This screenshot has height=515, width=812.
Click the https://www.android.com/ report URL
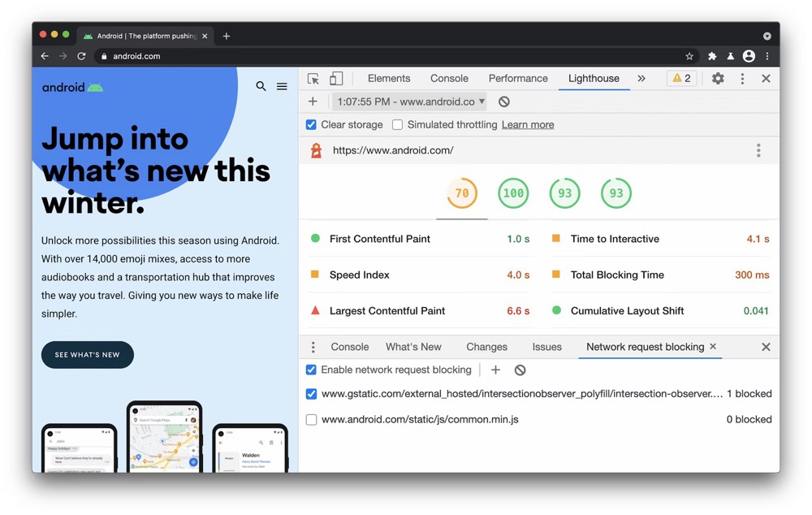coord(393,150)
